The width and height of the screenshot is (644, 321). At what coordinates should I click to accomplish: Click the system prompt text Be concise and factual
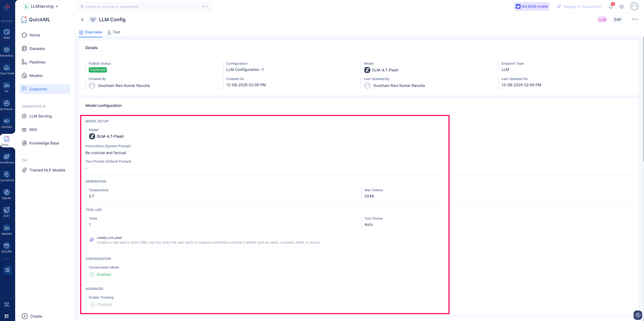click(106, 153)
